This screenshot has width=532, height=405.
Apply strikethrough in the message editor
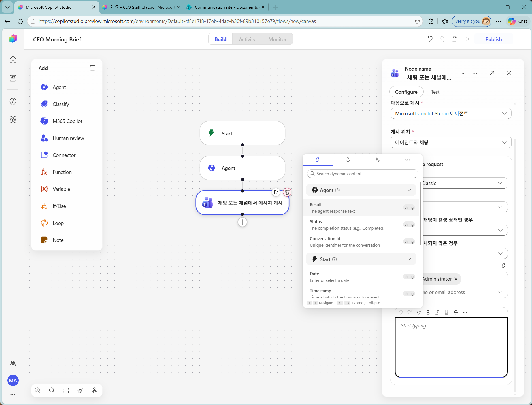456,312
